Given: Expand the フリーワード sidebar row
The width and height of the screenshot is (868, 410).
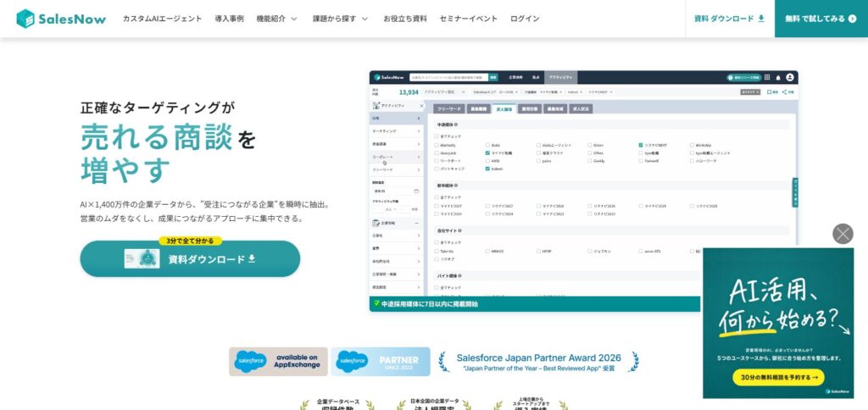Looking at the screenshot, I should (397, 170).
